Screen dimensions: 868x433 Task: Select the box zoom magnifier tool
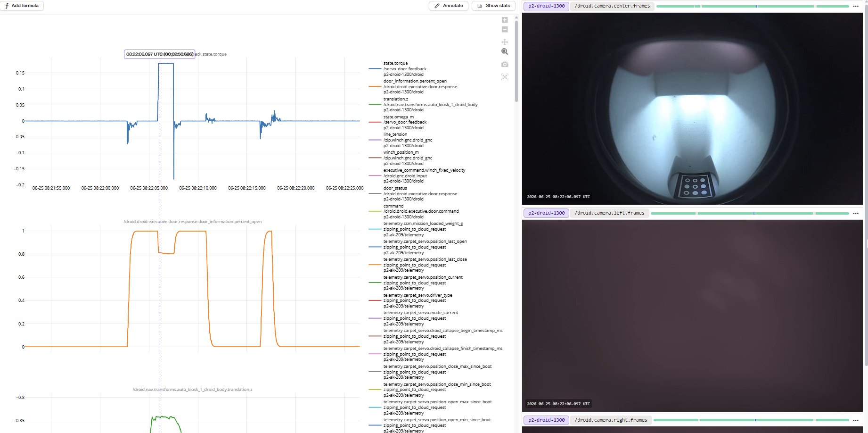click(x=505, y=51)
